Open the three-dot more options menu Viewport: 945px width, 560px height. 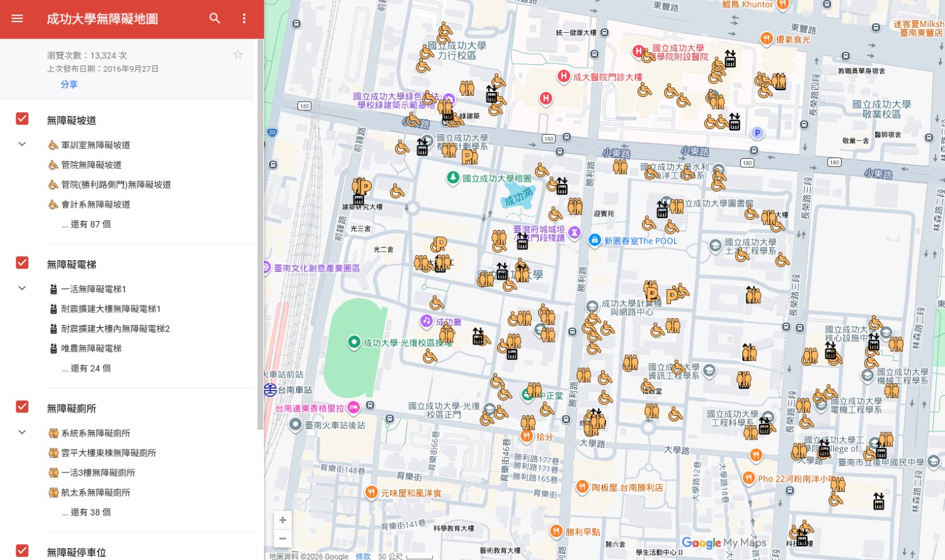point(244,19)
